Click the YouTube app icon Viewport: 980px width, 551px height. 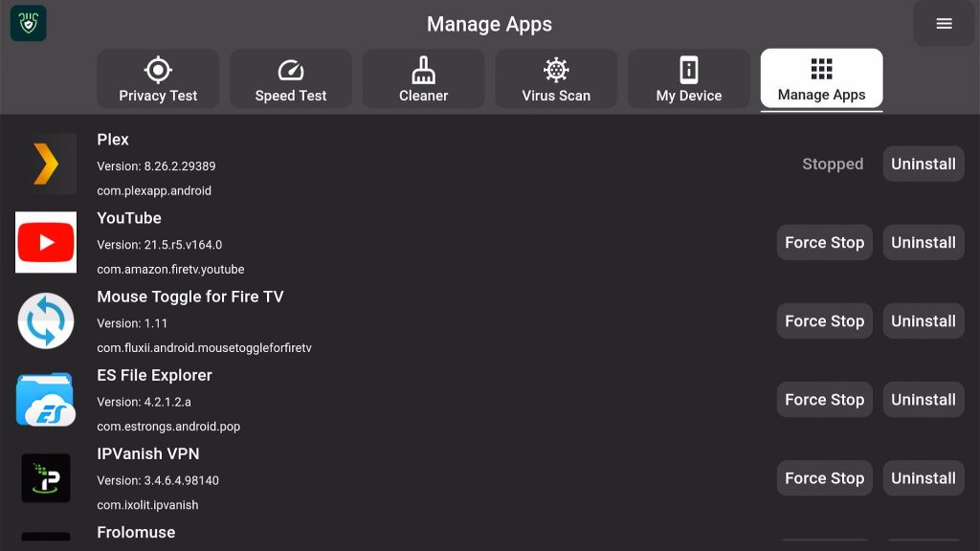pos(46,242)
